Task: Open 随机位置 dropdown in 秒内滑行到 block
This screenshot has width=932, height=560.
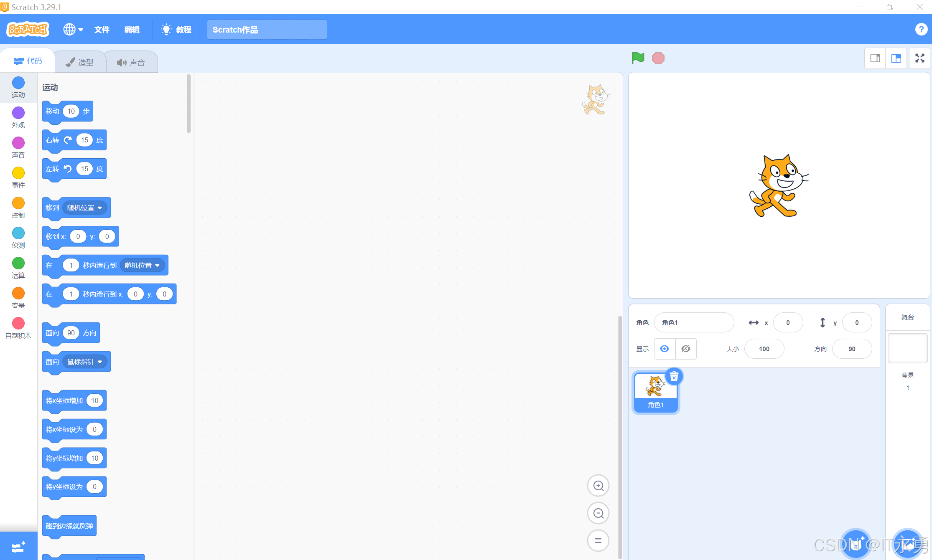Action: (142, 266)
